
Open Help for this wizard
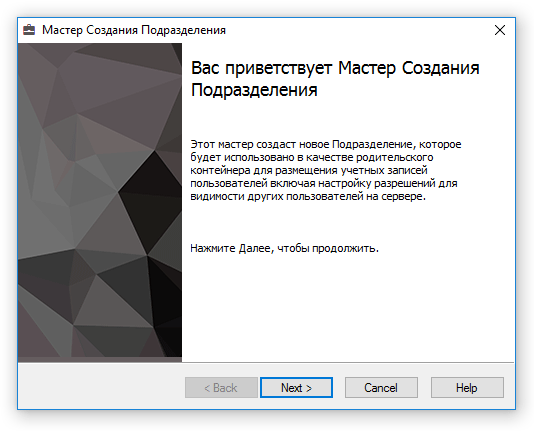click(x=467, y=387)
